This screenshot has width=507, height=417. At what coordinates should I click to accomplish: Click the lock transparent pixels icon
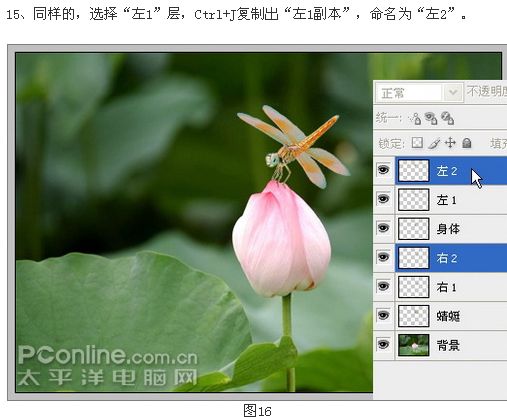[x=417, y=143]
